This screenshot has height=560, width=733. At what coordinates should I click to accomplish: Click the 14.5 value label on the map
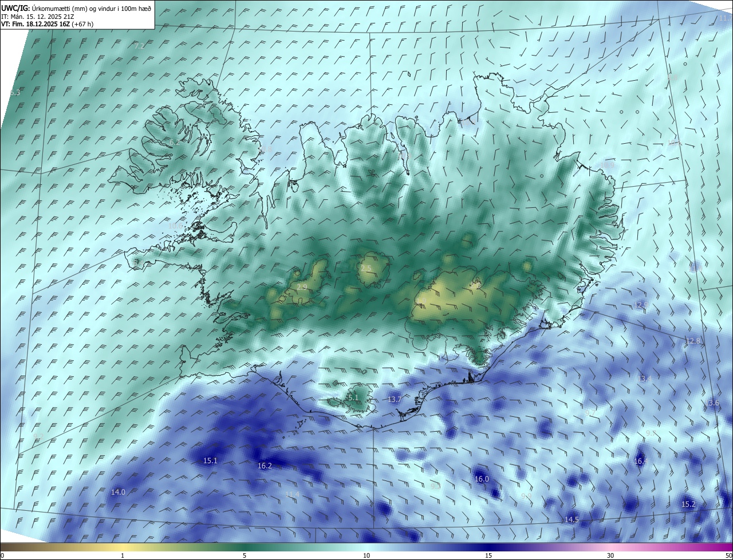tap(572, 519)
